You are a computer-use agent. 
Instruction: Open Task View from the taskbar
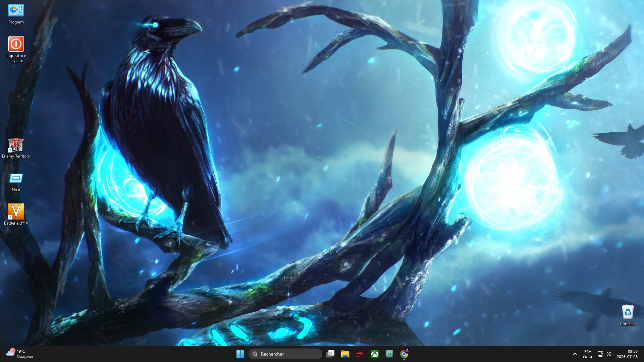(x=330, y=354)
